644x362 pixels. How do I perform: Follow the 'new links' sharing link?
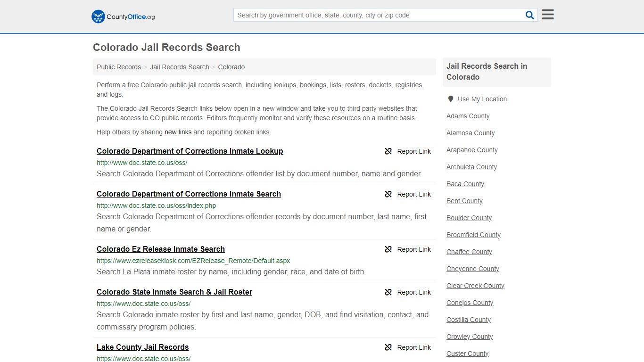click(178, 132)
